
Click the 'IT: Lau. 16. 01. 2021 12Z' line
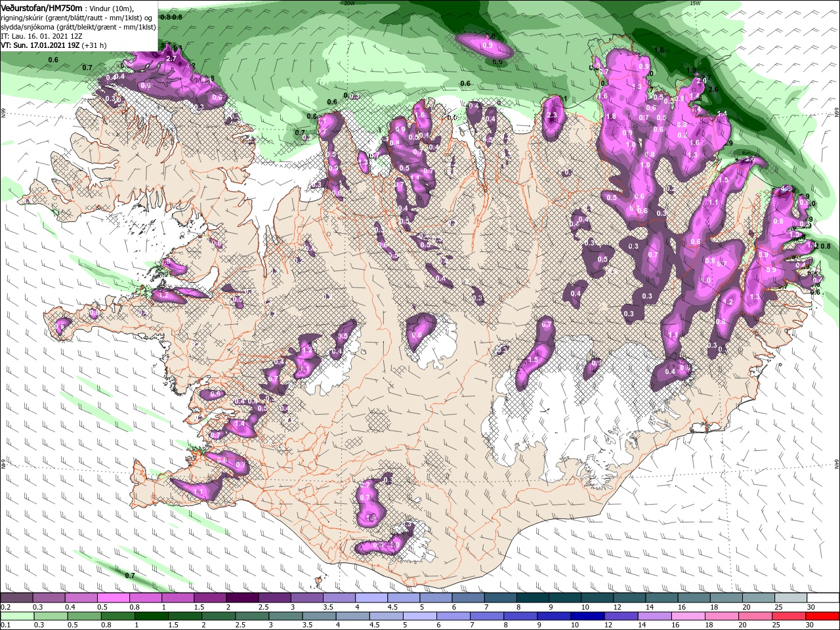(x=41, y=35)
